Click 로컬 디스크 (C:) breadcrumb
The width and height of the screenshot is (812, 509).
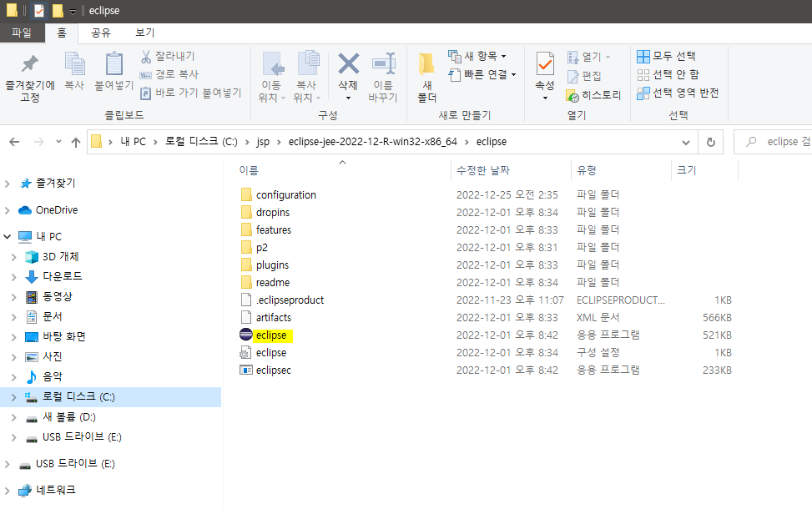201,142
